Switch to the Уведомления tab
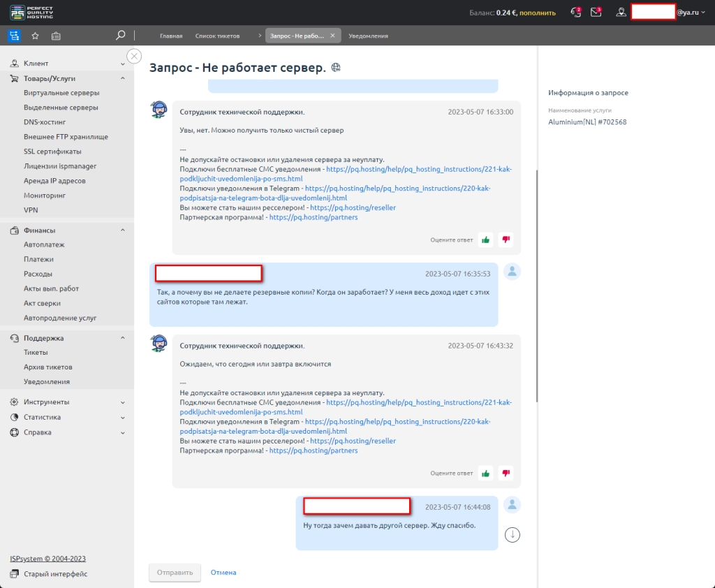This screenshot has width=715, height=588. [369, 36]
